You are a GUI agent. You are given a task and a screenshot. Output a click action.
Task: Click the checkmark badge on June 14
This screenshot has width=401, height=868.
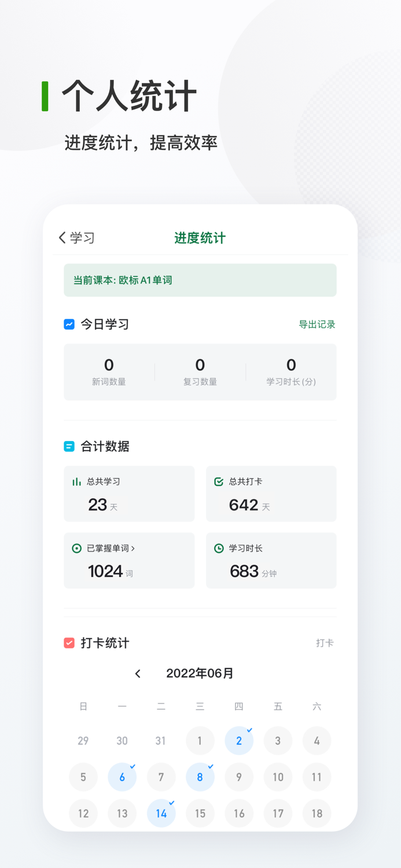point(171,801)
